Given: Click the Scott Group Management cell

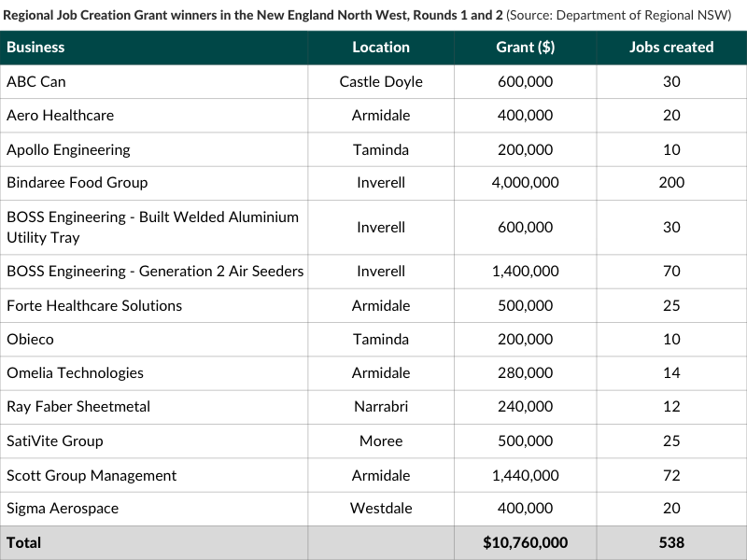Looking at the screenshot, I should (92, 475).
